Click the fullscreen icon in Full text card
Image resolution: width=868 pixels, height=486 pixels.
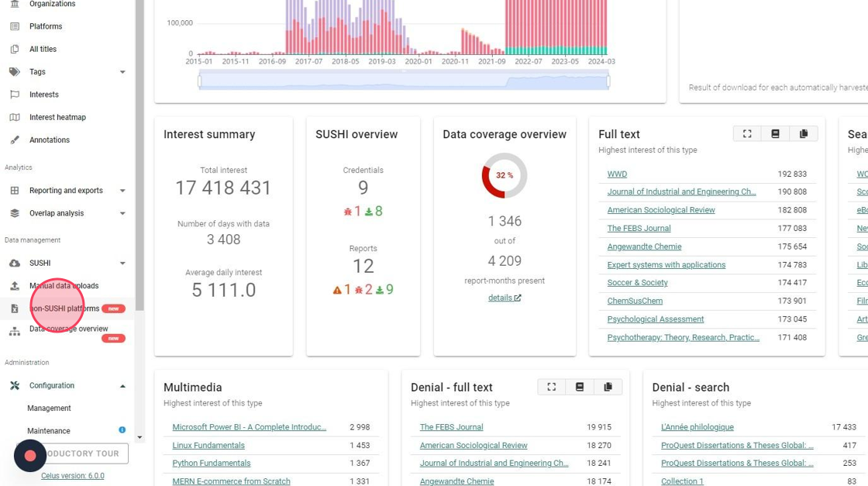point(747,133)
